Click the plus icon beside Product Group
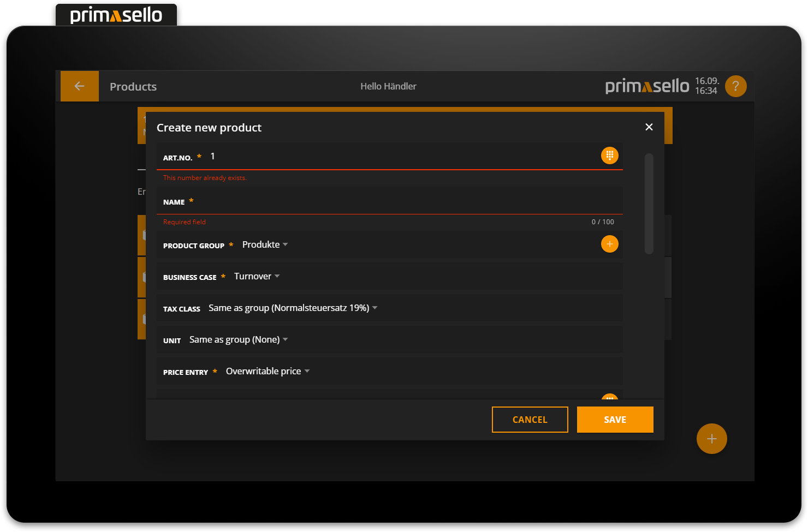808x532 pixels. 609,244
